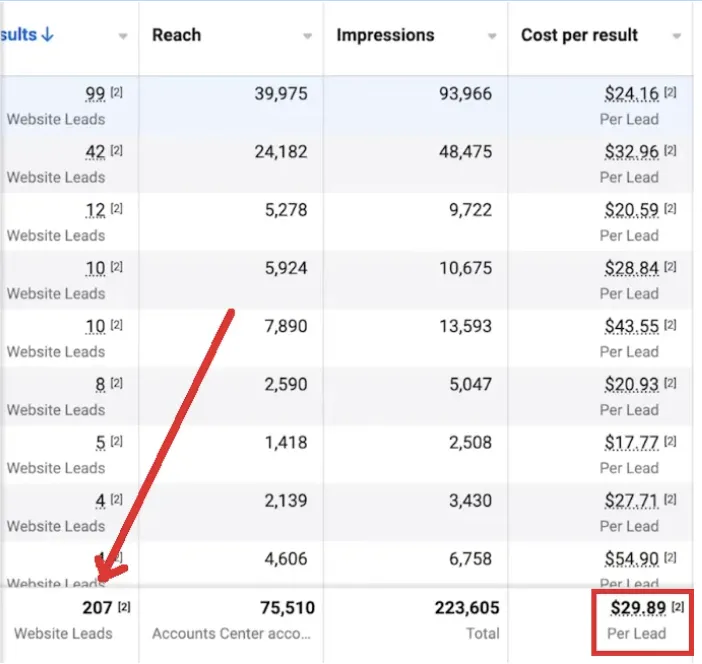The width and height of the screenshot is (702, 664).
Task: Click footnote marker next to $54.90
Action: point(670,558)
